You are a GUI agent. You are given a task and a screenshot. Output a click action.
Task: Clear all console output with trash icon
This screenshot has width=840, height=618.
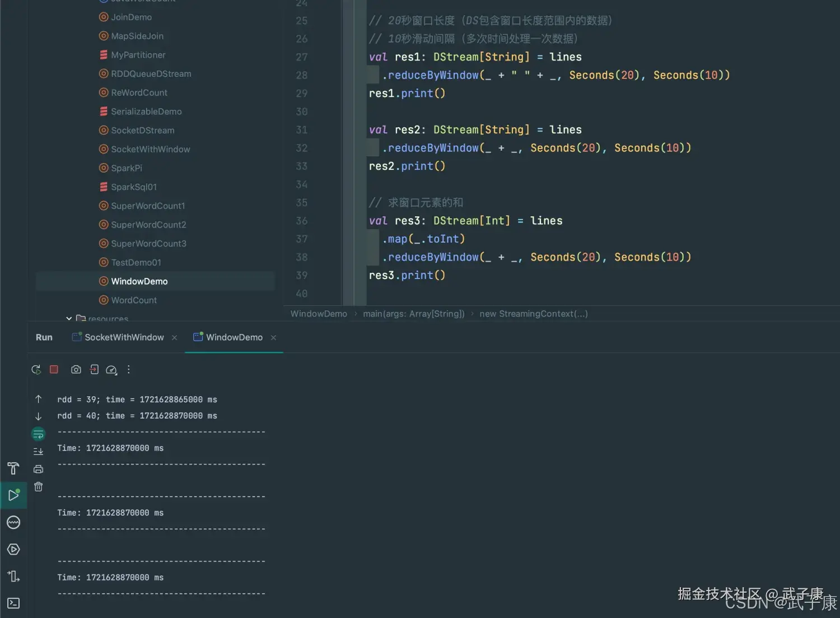click(38, 487)
